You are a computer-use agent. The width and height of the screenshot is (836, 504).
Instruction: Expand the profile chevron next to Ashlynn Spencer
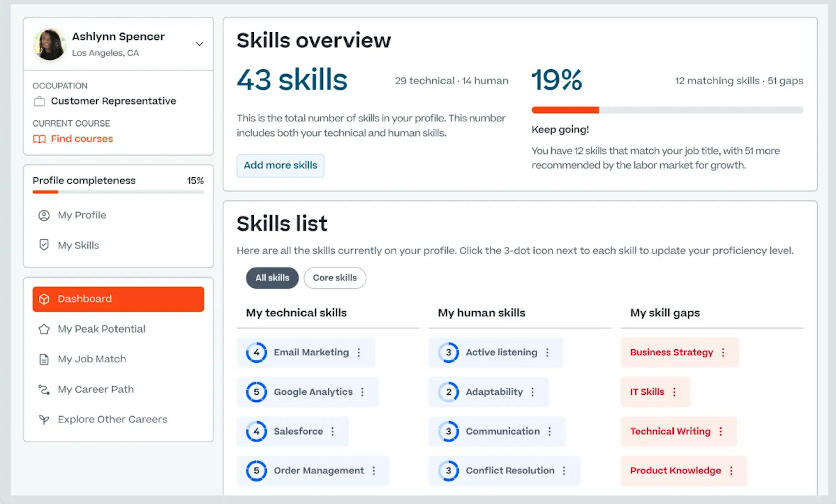coord(200,44)
